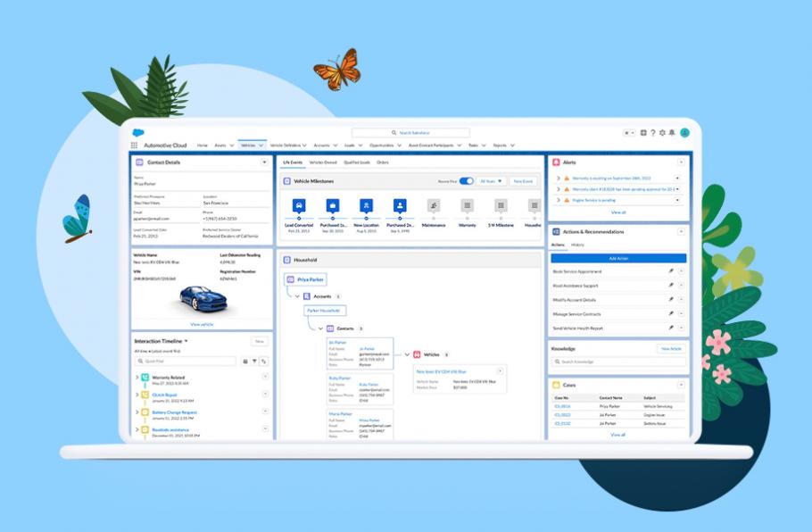Click the New Article button in Knowledge
Viewport: 812px width, 532px height.
coord(671,349)
